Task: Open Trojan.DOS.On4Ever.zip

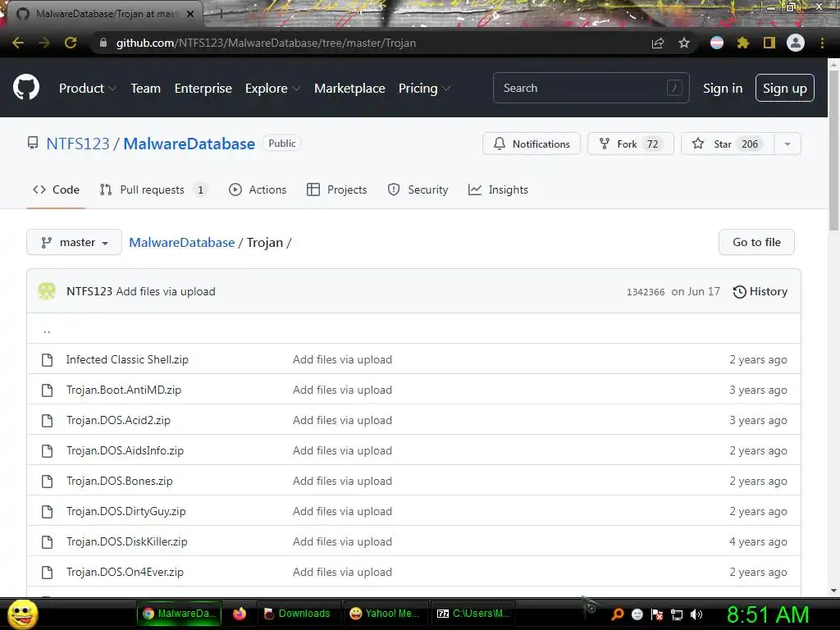Action: 125,572
